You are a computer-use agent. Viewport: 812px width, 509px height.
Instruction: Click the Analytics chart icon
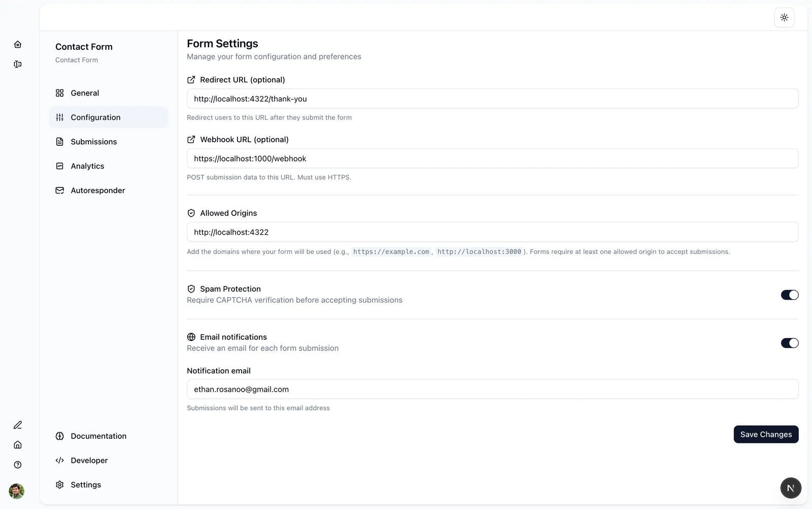(60, 166)
